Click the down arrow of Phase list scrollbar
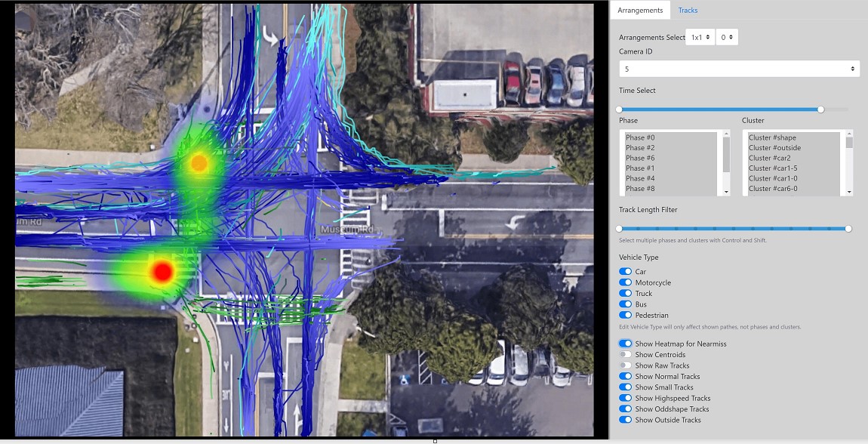 click(726, 192)
